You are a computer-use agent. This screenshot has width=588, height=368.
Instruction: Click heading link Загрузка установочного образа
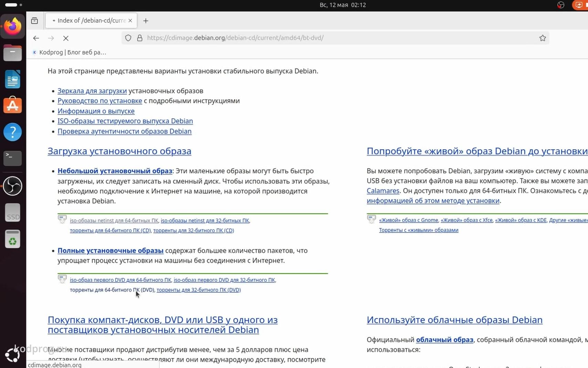119,151
